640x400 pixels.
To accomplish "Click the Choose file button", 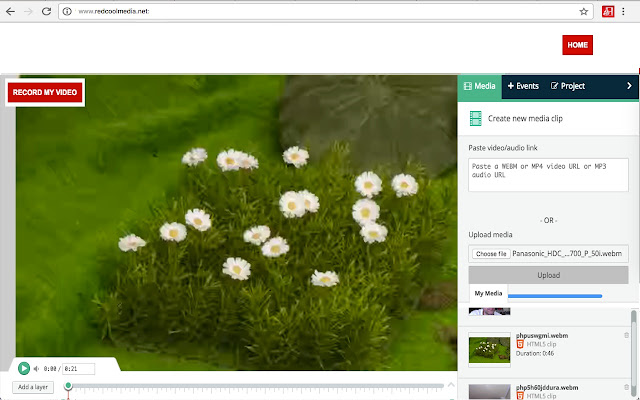I will point(491,253).
